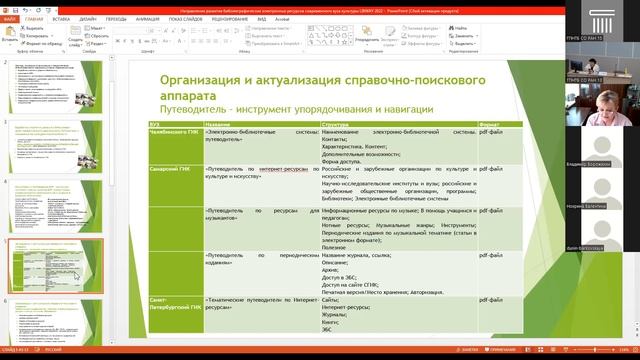Switch to Reading view icon in status bar
Screen dimensions: 640x360
[553, 350]
